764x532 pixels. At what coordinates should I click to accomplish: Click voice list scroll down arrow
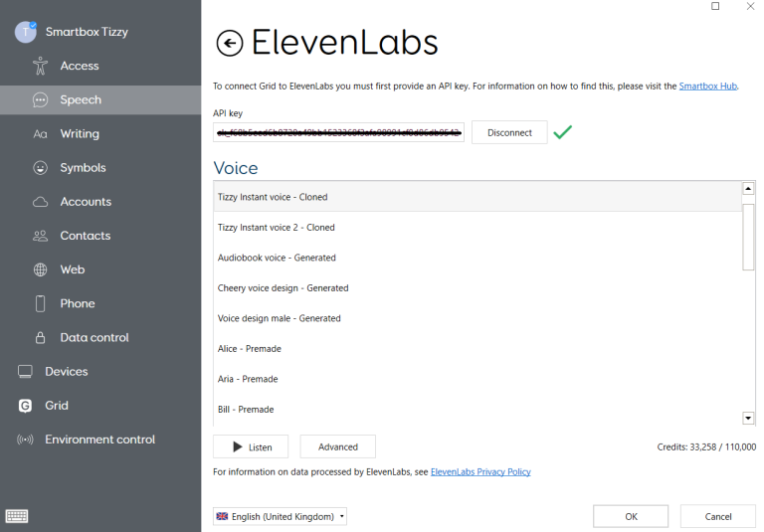[x=748, y=418]
